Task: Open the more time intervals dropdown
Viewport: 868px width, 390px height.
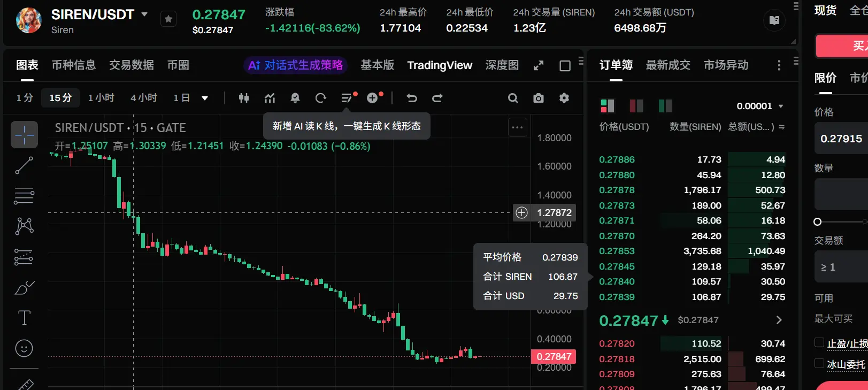Action: [205, 98]
